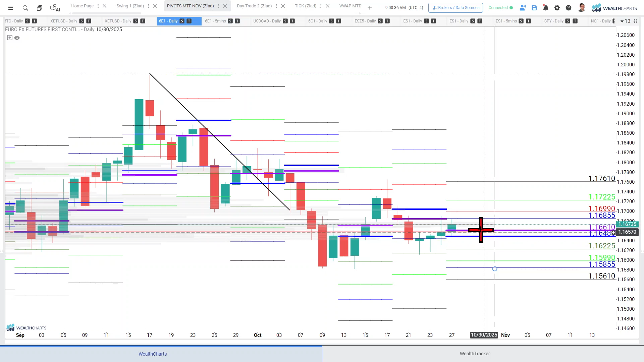The height and width of the screenshot is (362, 644).
Task: Switch to the Swing 1 (Ziad) tab
Action: [x=130, y=6]
